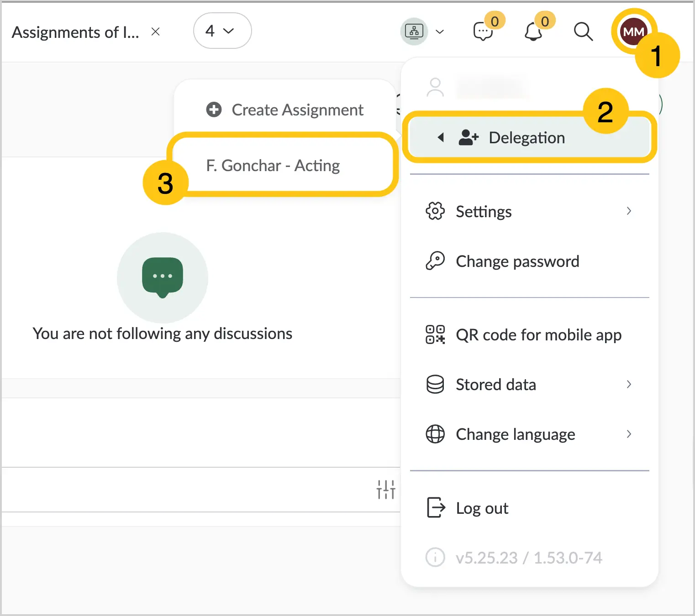695x616 pixels.
Task: Open the MM user avatar menu
Action: (633, 31)
